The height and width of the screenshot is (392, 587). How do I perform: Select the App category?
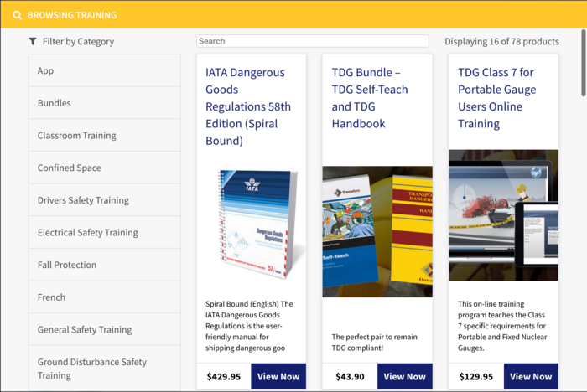point(105,70)
